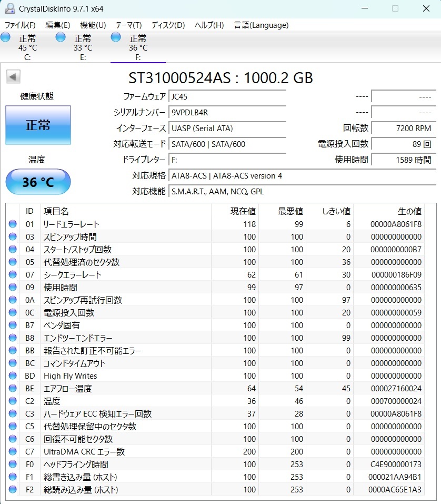
Task: Click the blue status orb for drive C:
Action: [x=6, y=37]
